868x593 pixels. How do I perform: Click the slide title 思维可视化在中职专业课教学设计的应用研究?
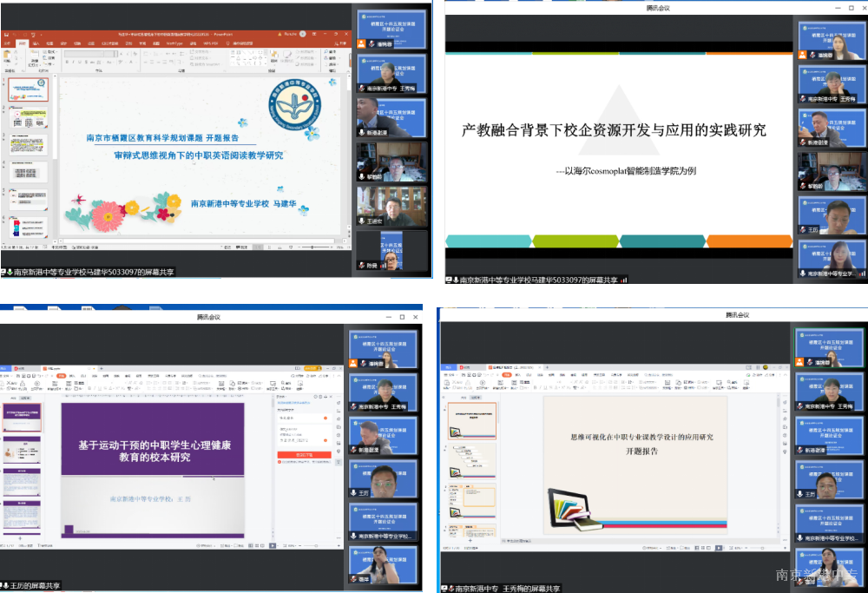pyautogui.click(x=641, y=438)
